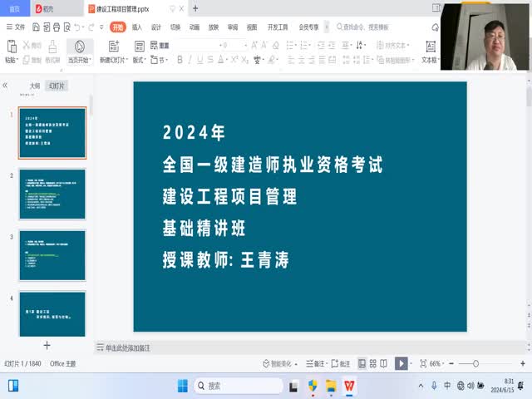Click the Save icon in quick toolbar
The width and height of the screenshot is (532, 399).
[x=36, y=27]
